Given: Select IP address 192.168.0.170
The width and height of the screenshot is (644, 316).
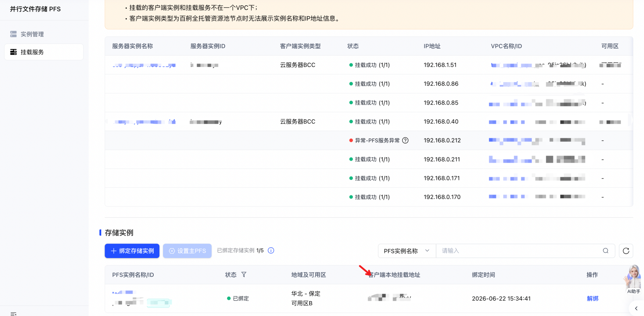Looking at the screenshot, I should pos(442,197).
